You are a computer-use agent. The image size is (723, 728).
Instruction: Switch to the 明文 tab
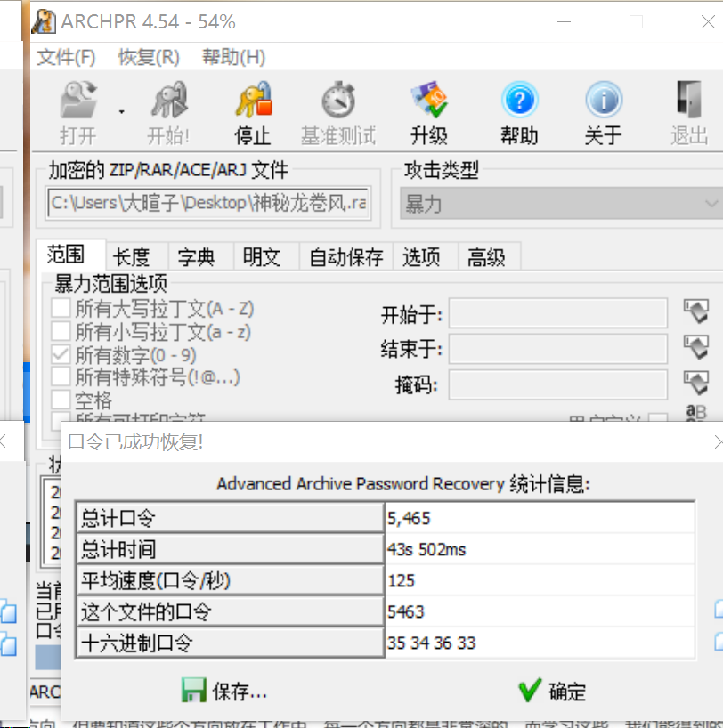[x=266, y=256]
